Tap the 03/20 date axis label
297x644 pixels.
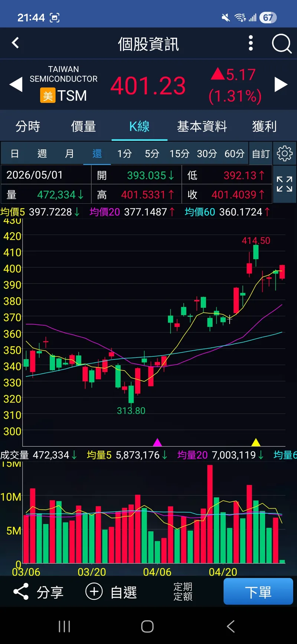tap(92, 572)
